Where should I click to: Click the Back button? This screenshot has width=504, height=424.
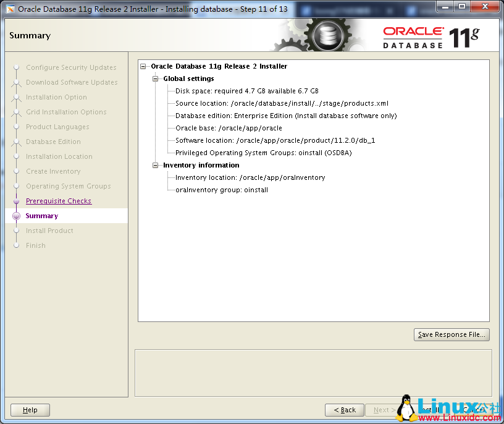pos(344,410)
